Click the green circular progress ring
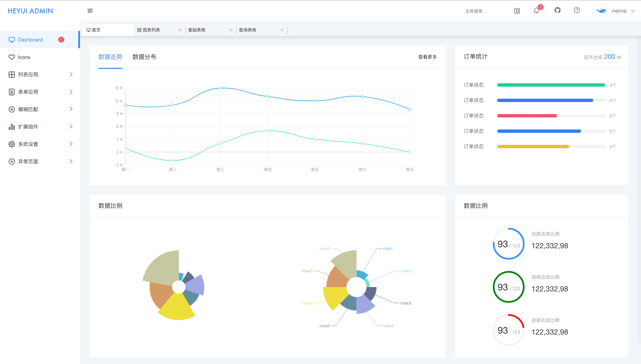Image resolution: width=641 pixels, height=364 pixels. pos(509,287)
